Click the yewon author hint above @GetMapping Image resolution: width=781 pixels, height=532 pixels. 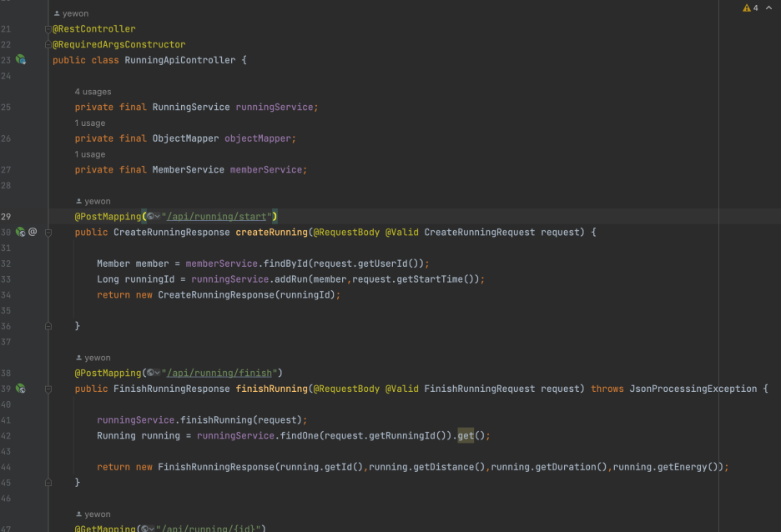click(93, 514)
